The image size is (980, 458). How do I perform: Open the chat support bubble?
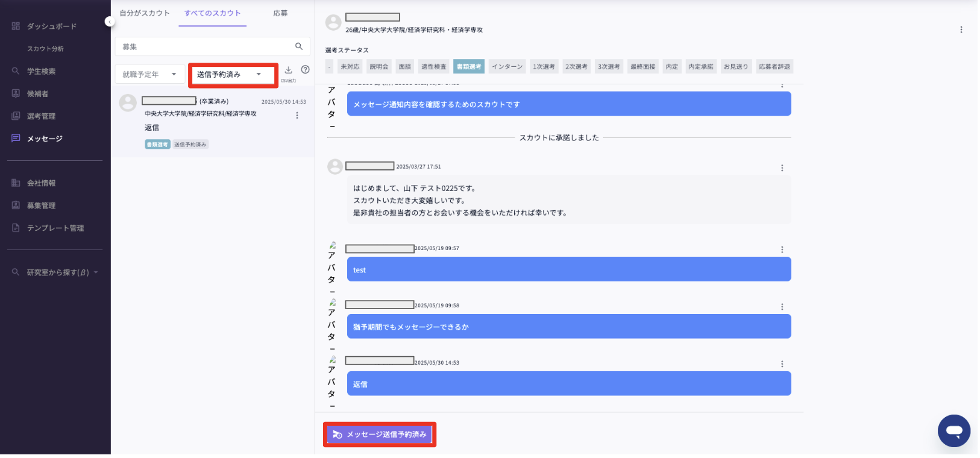954,431
